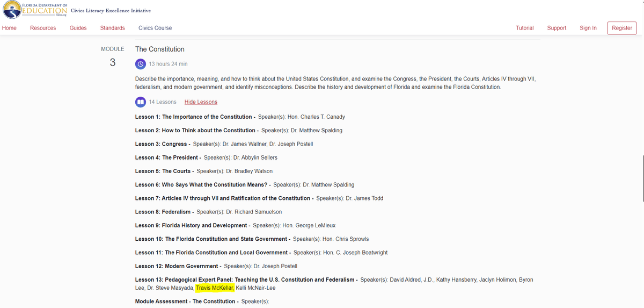Click the 13 hours 24 min duration text
The height and width of the screenshot is (308, 644).
coord(168,64)
